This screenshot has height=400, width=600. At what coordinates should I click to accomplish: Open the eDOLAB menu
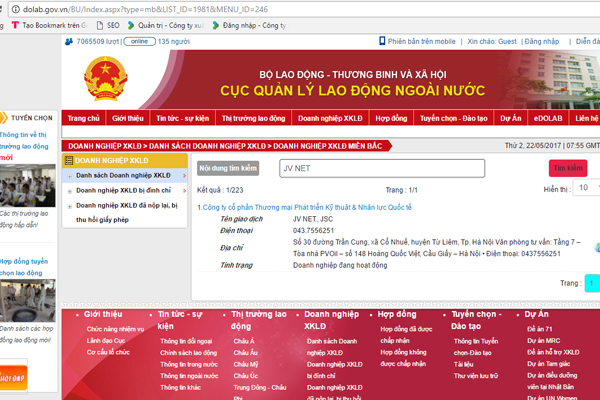tap(548, 118)
